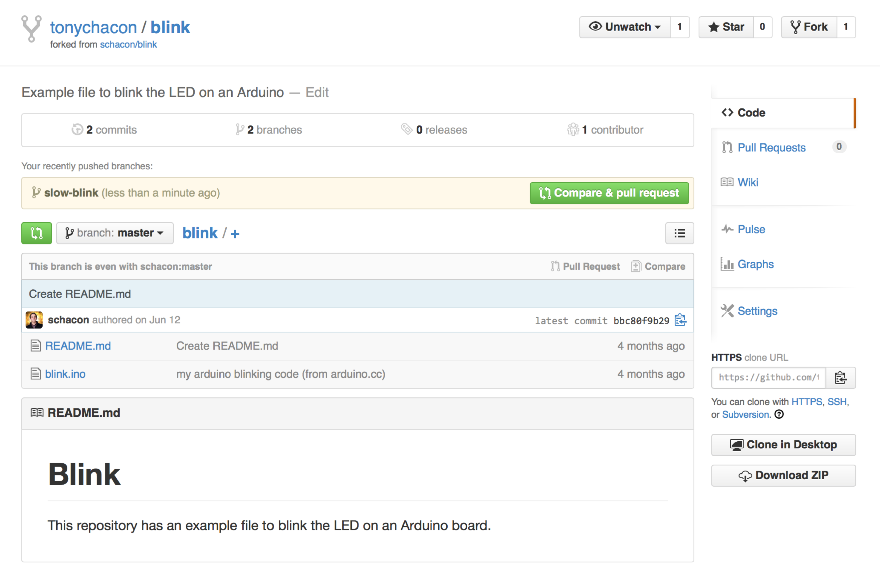Open the Pull Requests tab
880x588 pixels.
(x=771, y=147)
